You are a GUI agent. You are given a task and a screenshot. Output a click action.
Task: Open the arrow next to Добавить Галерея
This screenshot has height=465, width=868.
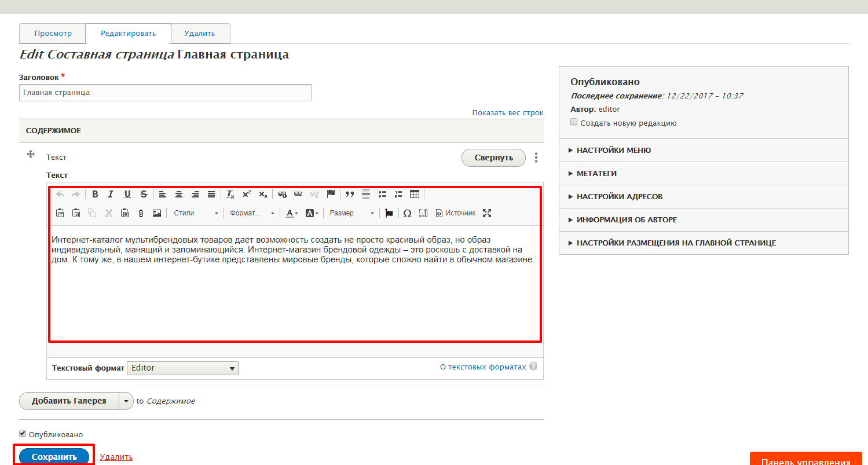pos(126,401)
